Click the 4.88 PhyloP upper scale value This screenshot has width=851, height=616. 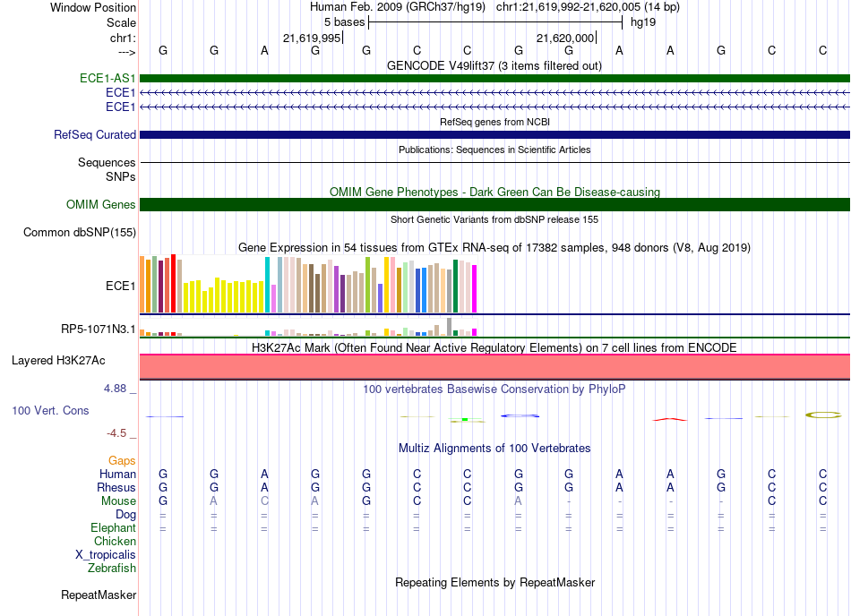[x=115, y=389]
